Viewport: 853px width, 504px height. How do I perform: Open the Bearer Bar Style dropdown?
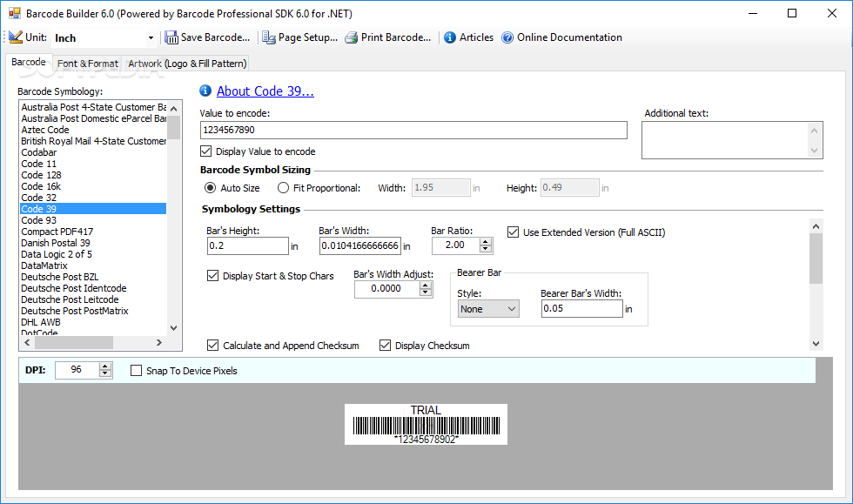pyautogui.click(x=488, y=309)
